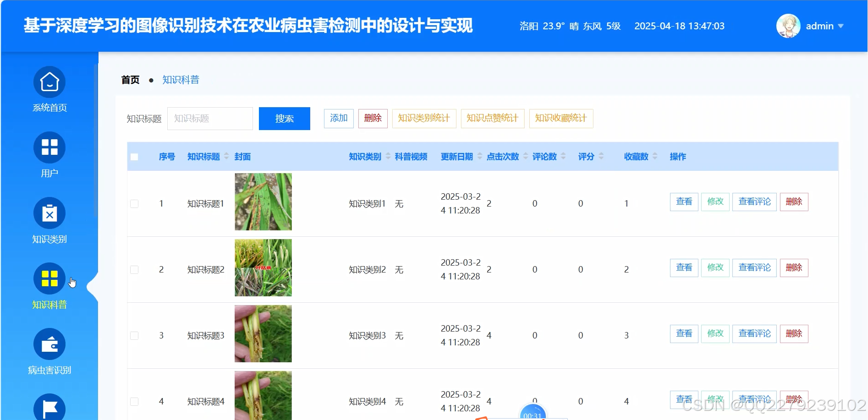Viewport: 868px width, 420px height.
Task: Click the flag icon at sidebar bottom
Action: (x=49, y=407)
